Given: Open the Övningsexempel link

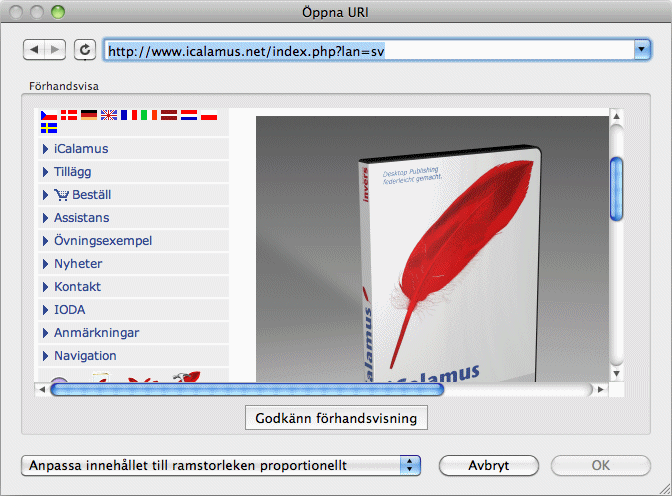Looking at the screenshot, I should (103, 241).
